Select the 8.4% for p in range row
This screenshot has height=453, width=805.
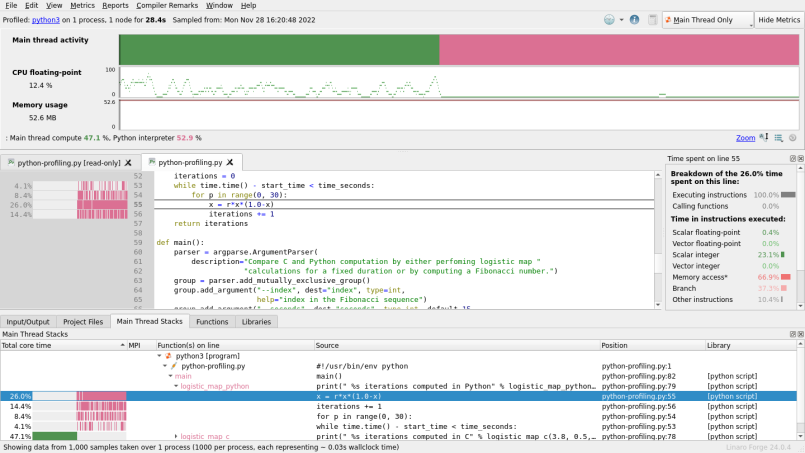[x=398, y=416]
